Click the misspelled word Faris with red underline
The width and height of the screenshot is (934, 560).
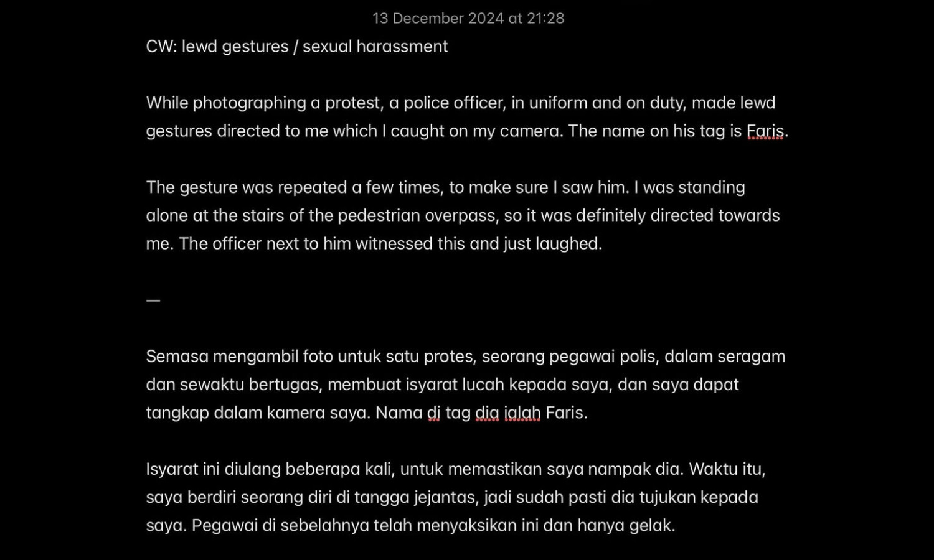tap(765, 131)
